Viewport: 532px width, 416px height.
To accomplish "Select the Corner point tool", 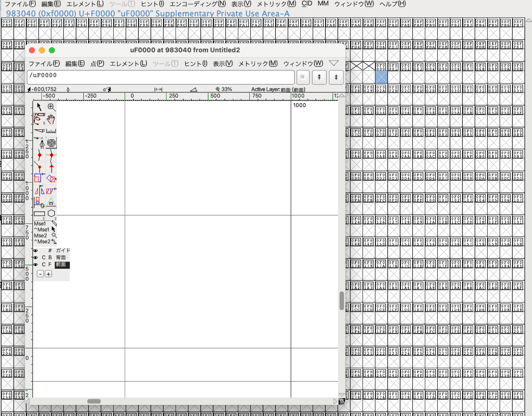I will pos(39,167).
